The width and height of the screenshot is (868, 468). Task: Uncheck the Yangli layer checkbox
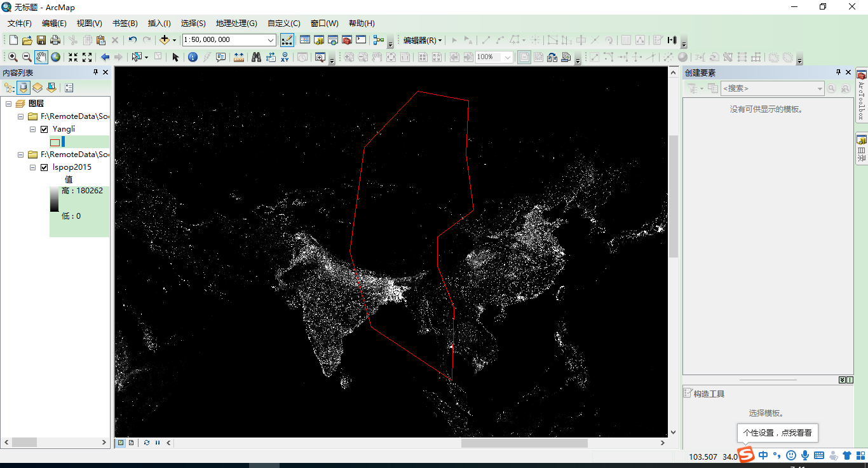(x=44, y=129)
